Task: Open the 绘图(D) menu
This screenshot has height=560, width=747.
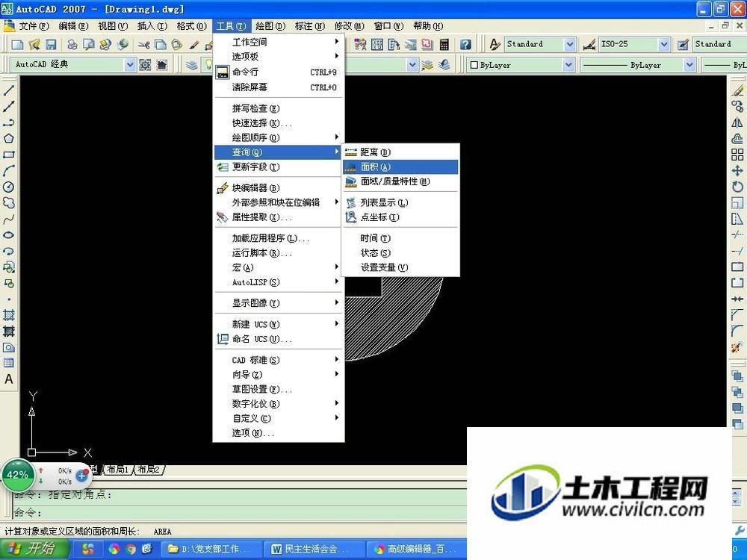Action: pos(270,25)
